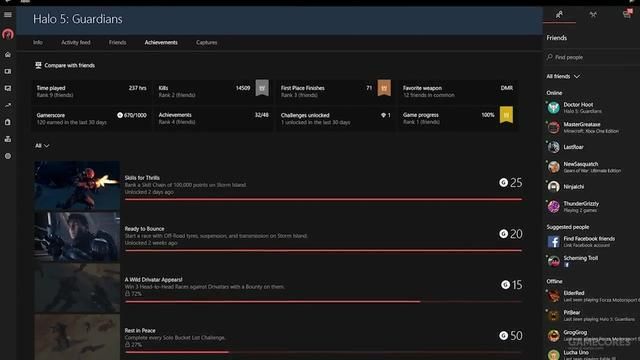Open the Friends tab under Halo 5
Viewport: 640px width, 360px height.
[118, 42]
